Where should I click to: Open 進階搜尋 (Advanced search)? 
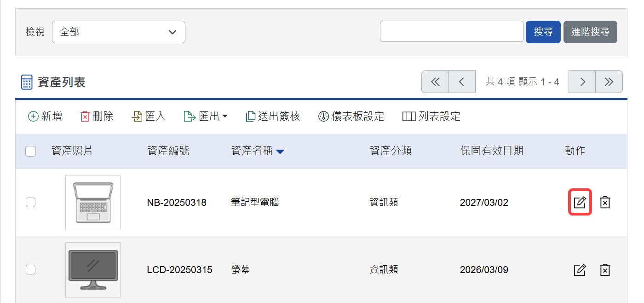pyautogui.click(x=590, y=32)
